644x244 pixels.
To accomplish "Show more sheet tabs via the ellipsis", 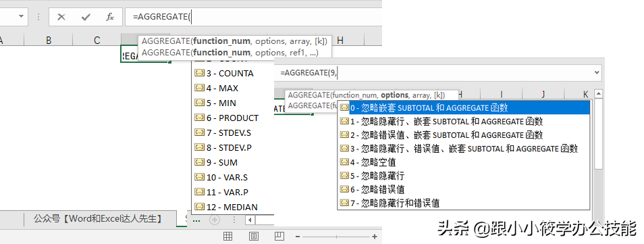I will (x=196, y=220).
